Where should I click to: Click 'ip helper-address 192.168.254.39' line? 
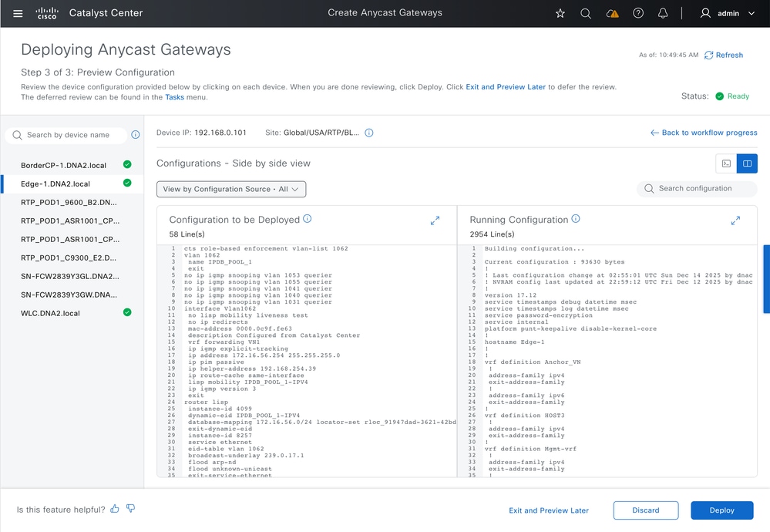pyautogui.click(x=252, y=369)
